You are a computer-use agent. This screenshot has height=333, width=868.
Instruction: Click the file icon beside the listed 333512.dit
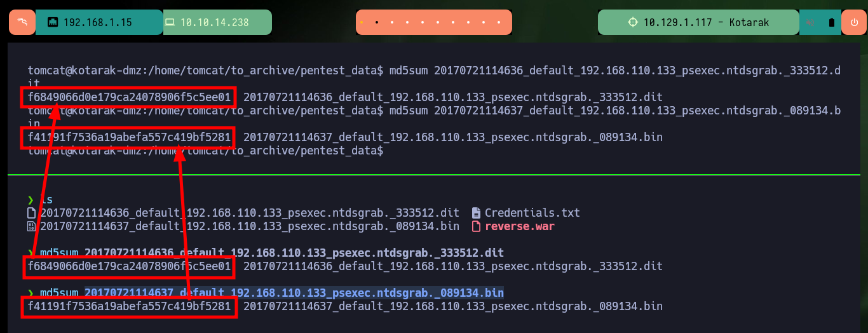point(32,213)
